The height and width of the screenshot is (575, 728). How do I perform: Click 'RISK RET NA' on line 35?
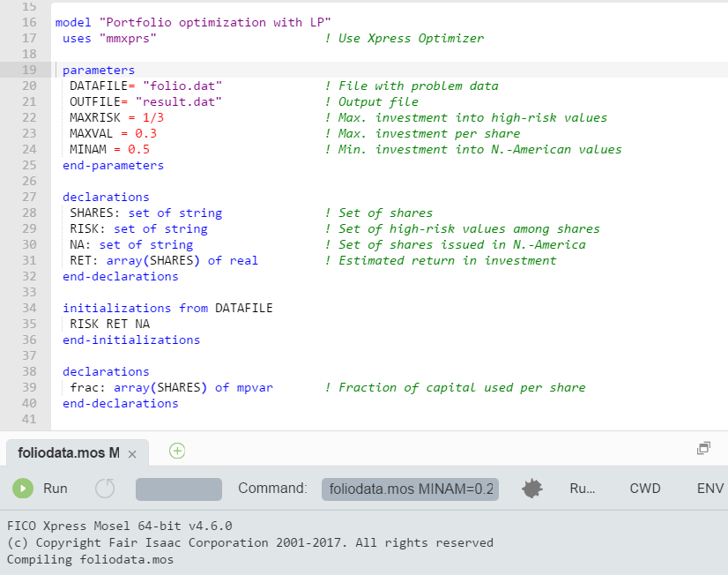point(109,324)
